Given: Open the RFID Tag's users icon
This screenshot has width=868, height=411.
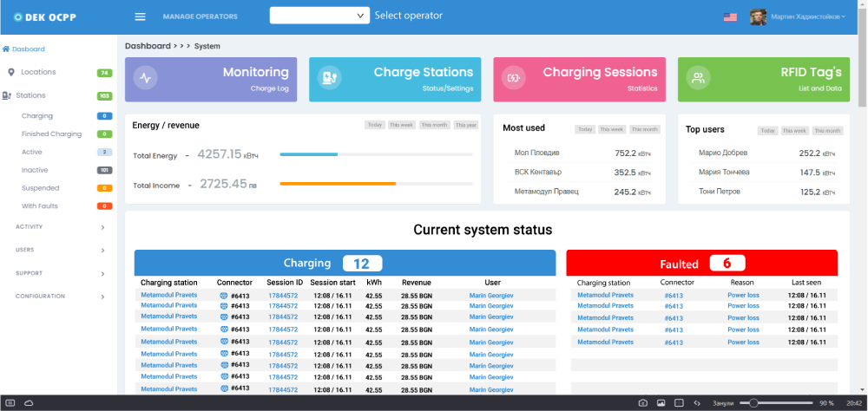Looking at the screenshot, I should point(696,78).
